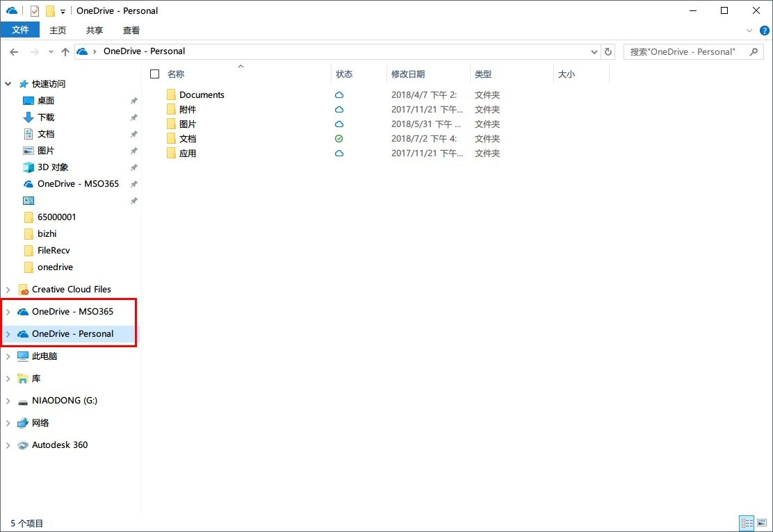Select the 图片 folder in file list
Screen dimensions: 773x532
187,124
